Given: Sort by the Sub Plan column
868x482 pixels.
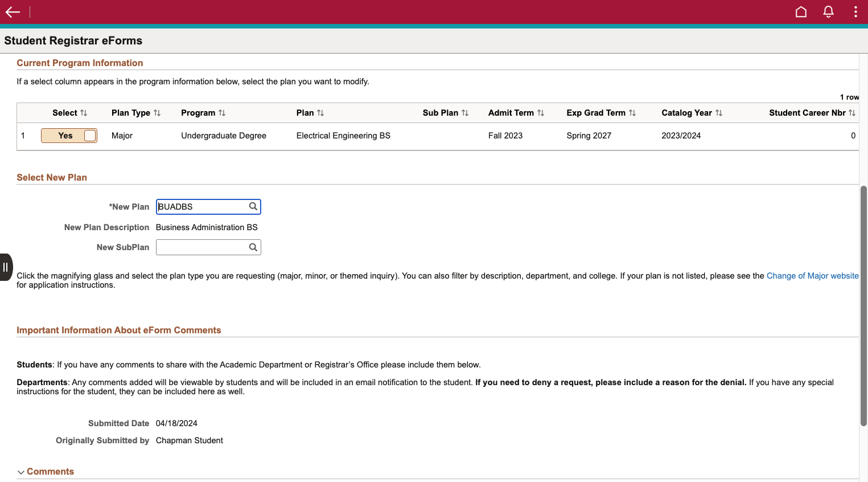Looking at the screenshot, I should point(446,113).
